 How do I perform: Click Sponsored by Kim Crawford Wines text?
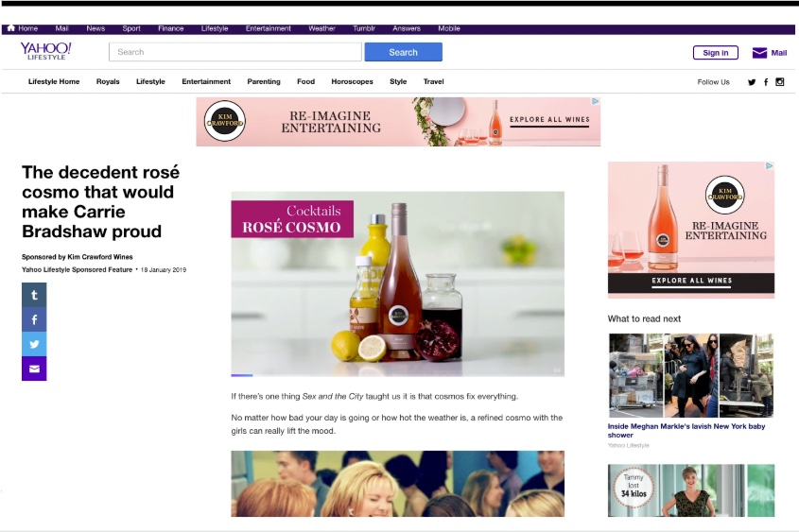coord(77,257)
